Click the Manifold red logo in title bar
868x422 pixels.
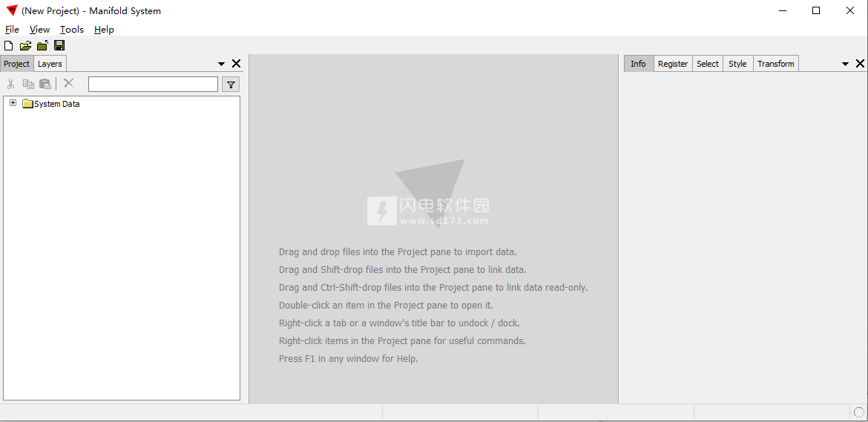coord(12,10)
